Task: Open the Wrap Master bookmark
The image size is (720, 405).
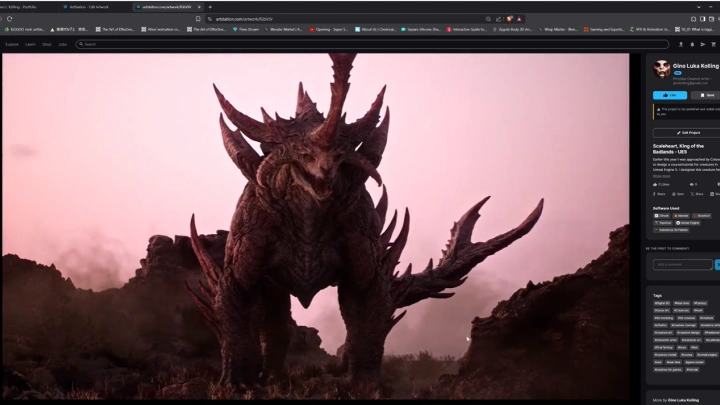Action: click(558, 29)
